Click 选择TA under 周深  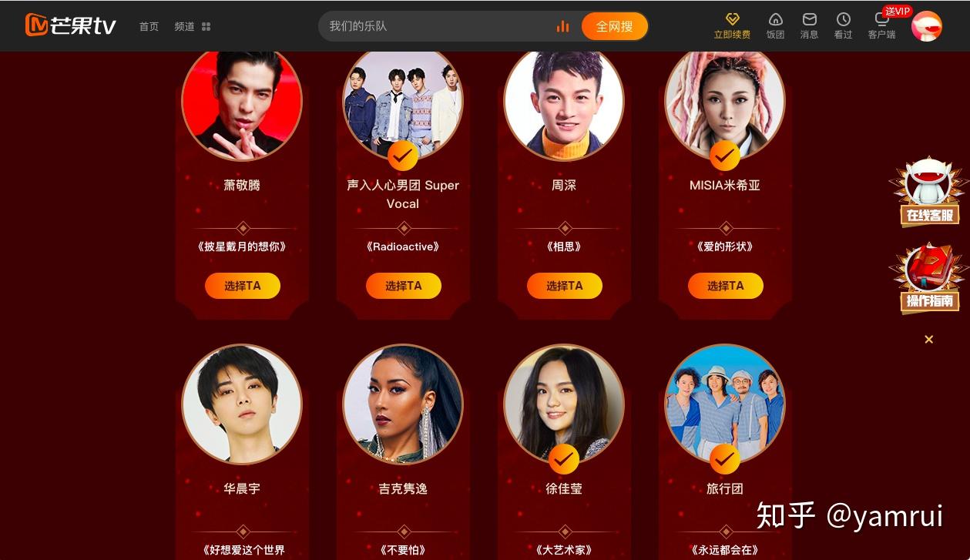(x=565, y=286)
